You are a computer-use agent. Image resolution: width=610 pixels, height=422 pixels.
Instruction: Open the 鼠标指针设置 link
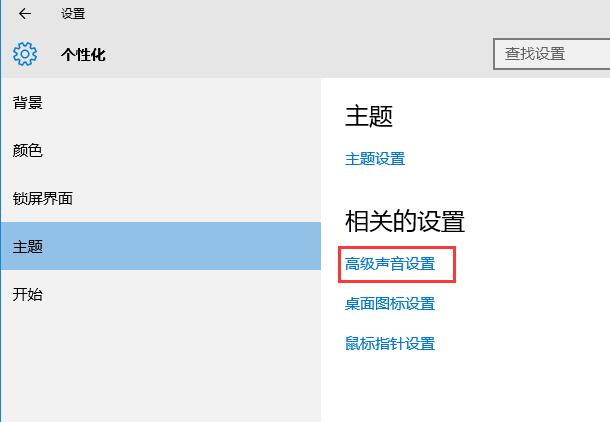390,344
